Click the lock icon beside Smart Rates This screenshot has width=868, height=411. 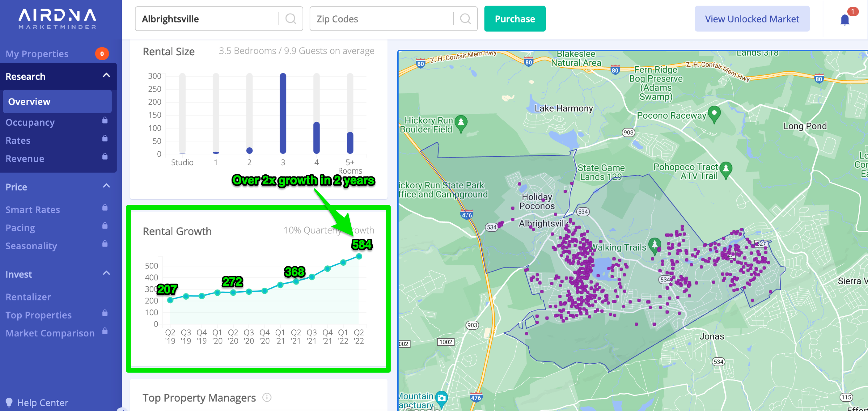click(105, 208)
